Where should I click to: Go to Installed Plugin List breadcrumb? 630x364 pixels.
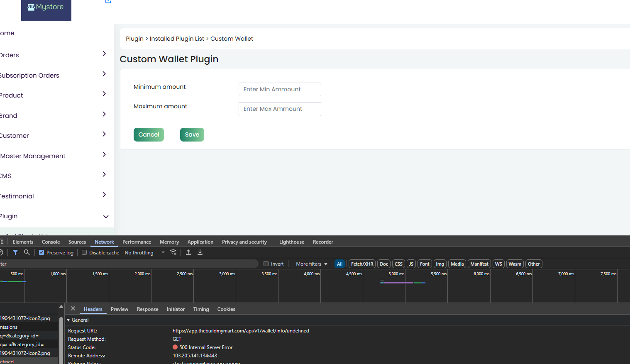coord(177,39)
